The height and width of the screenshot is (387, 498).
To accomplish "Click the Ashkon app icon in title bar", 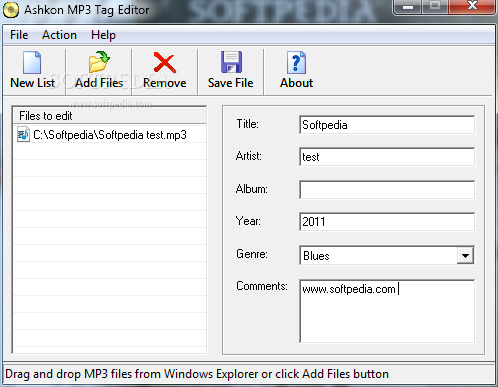I will (11, 10).
